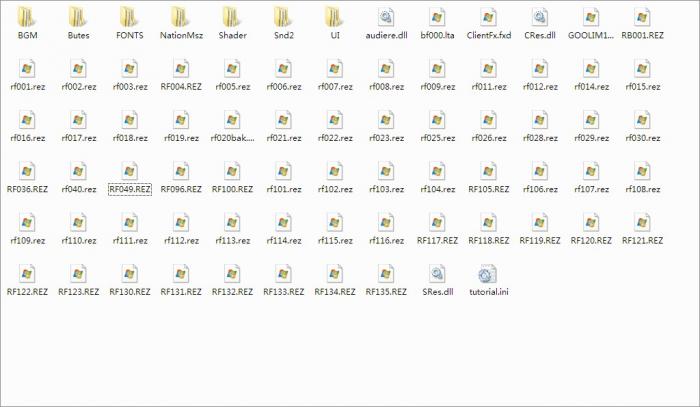Select the Butes folder icon

click(79, 18)
